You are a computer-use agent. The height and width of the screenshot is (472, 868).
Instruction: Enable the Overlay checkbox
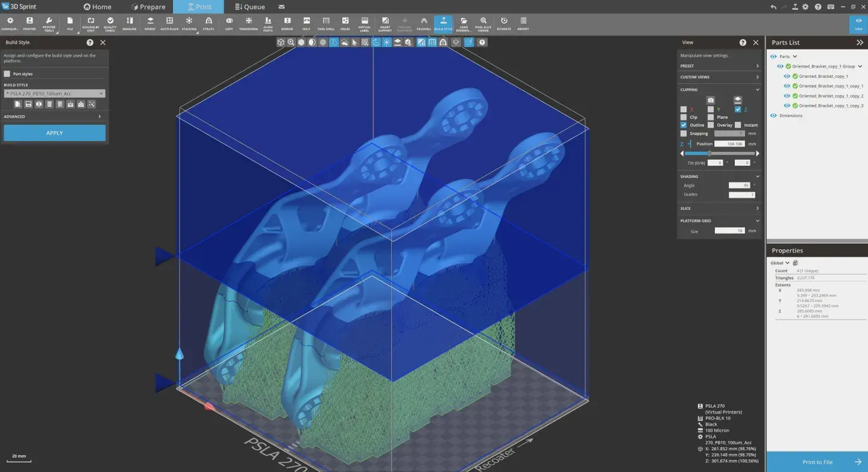pyautogui.click(x=711, y=125)
